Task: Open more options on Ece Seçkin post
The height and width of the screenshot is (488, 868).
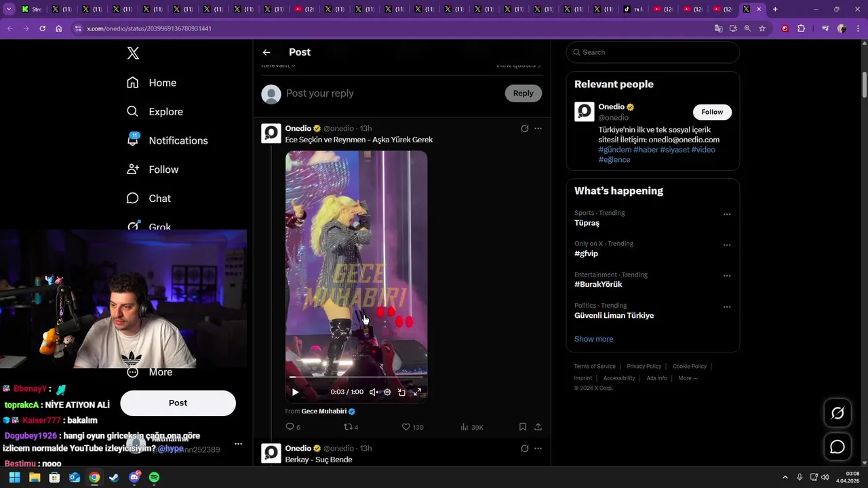Action: tap(538, 128)
